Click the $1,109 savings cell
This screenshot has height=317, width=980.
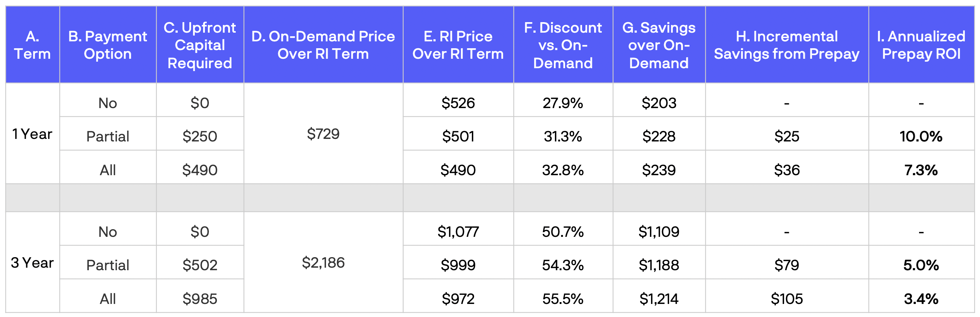pos(659,231)
